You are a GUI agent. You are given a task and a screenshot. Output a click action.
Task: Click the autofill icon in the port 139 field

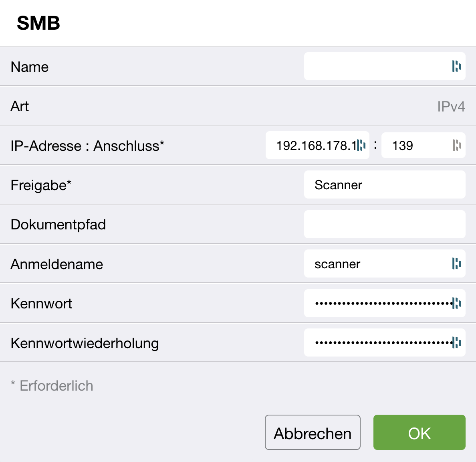pyautogui.click(x=456, y=145)
